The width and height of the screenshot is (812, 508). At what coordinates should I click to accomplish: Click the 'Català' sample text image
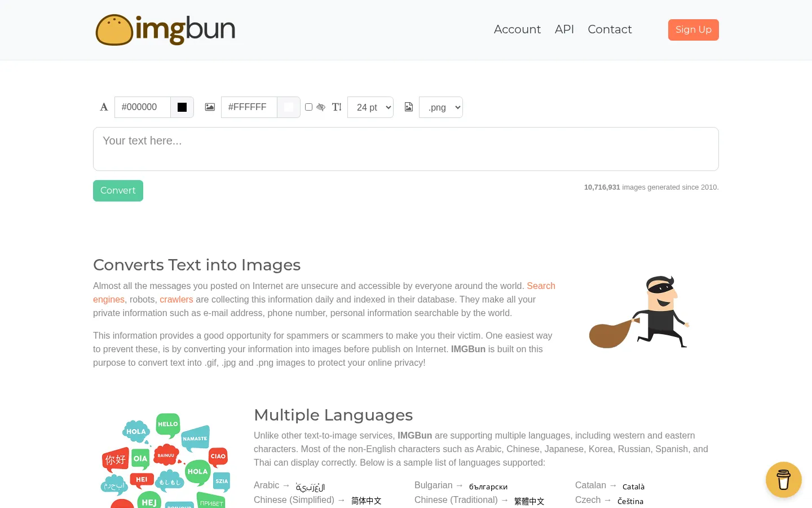(x=634, y=487)
